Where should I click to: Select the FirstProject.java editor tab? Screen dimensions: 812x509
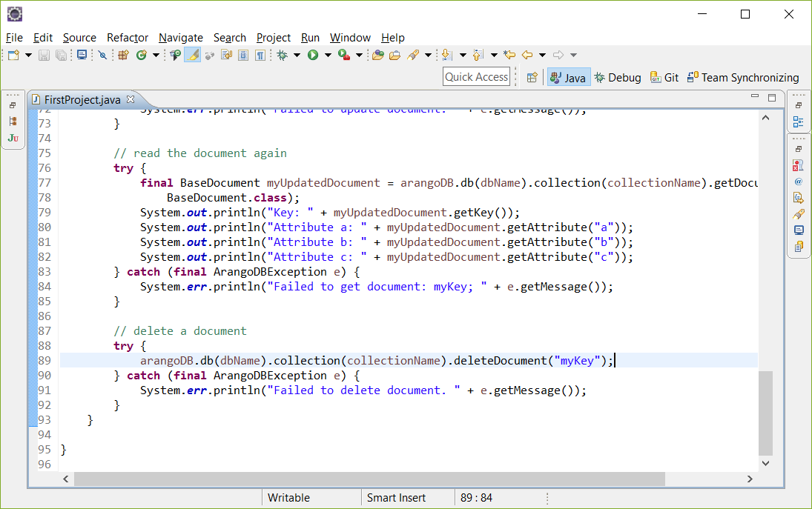coord(82,99)
